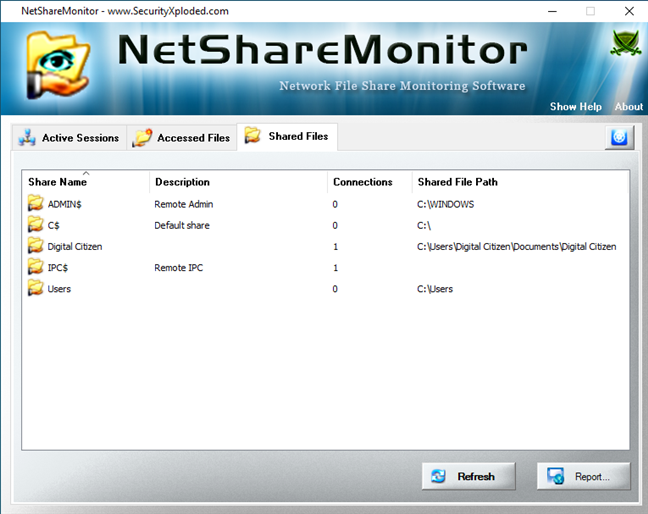Click the IPC$ share folder icon
Viewport: 648px width, 514px height.
(x=36, y=267)
